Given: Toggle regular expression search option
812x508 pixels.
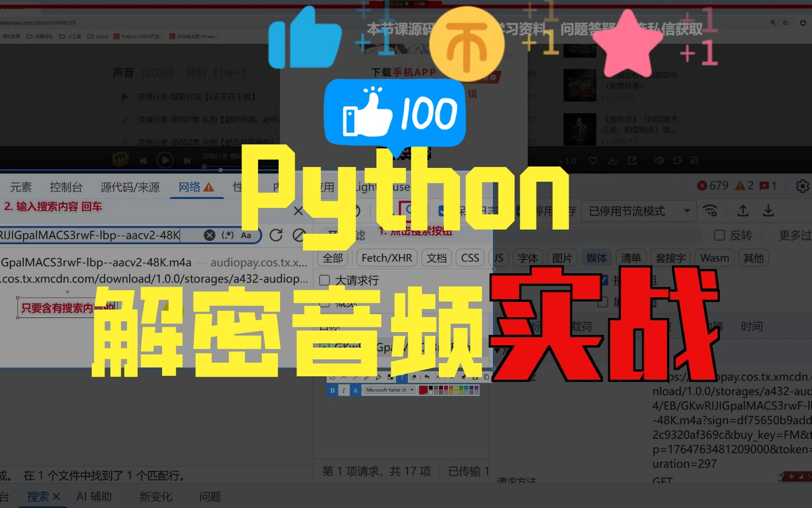Looking at the screenshot, I should 228,235.
